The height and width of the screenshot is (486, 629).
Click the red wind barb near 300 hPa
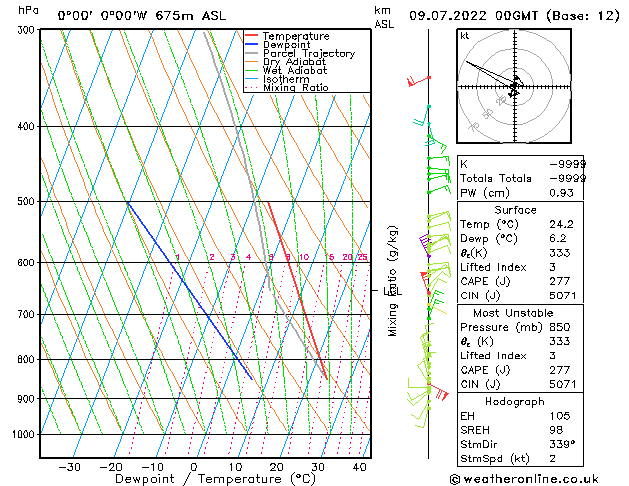pos(419,81)
